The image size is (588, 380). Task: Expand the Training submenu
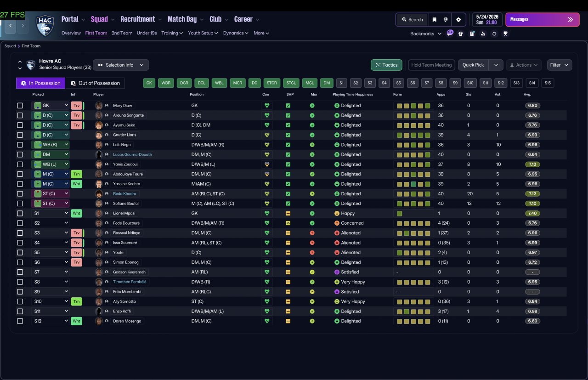click(172, 33)
